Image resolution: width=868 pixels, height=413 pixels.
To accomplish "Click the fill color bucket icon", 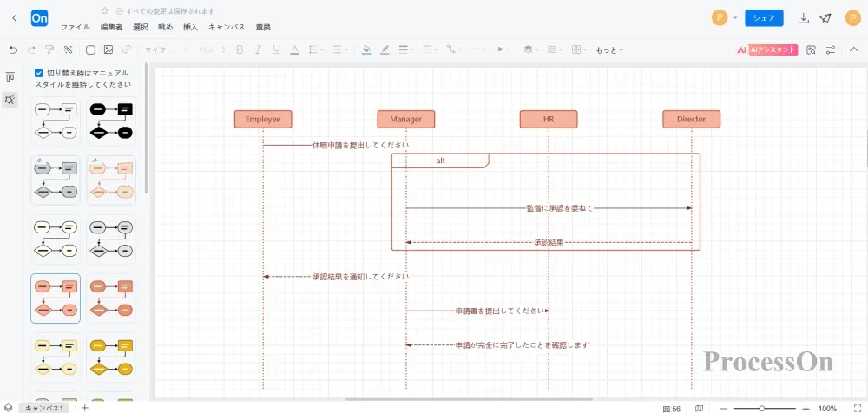I will (366, 49).
